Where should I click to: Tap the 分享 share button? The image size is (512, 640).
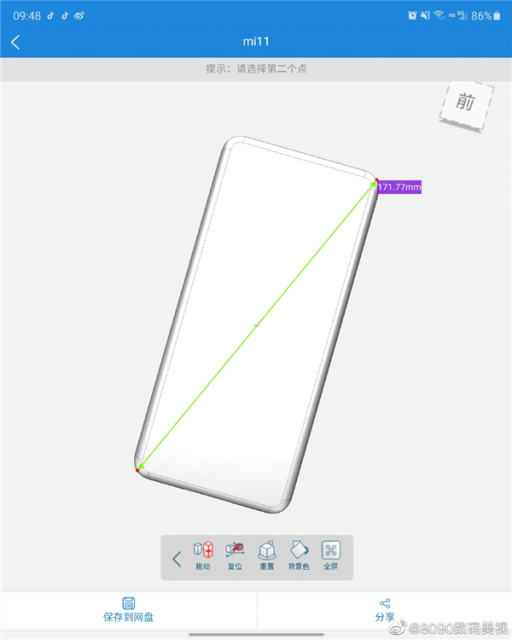(x=385, y=610)
